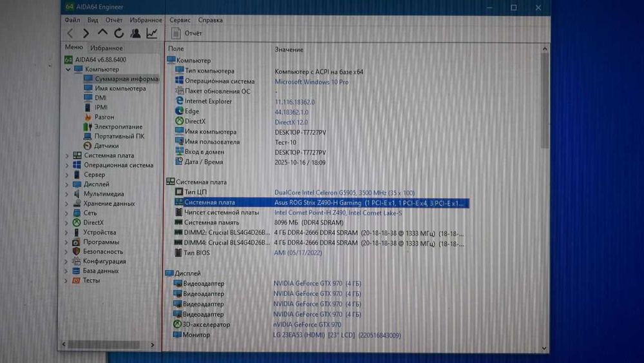Screen dimensions: 644x363
Task: Expand the Сервер tree node
Action: pos(67,175)
